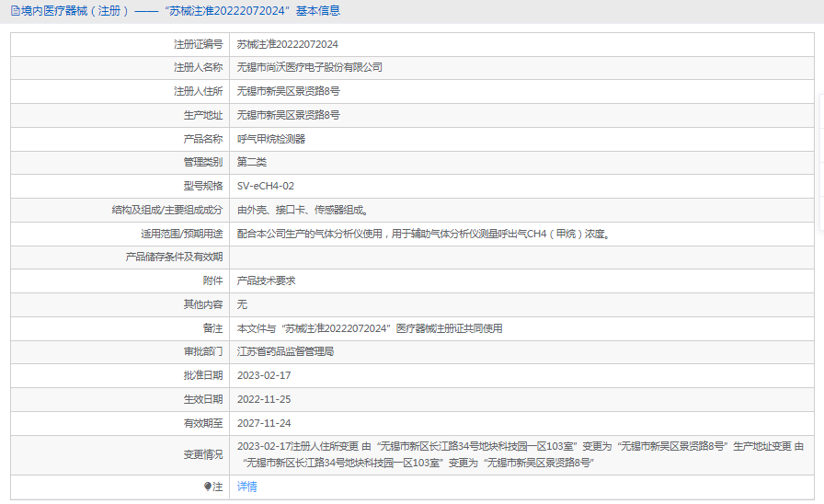Click approval date 2023-02-17

point(264,375)
